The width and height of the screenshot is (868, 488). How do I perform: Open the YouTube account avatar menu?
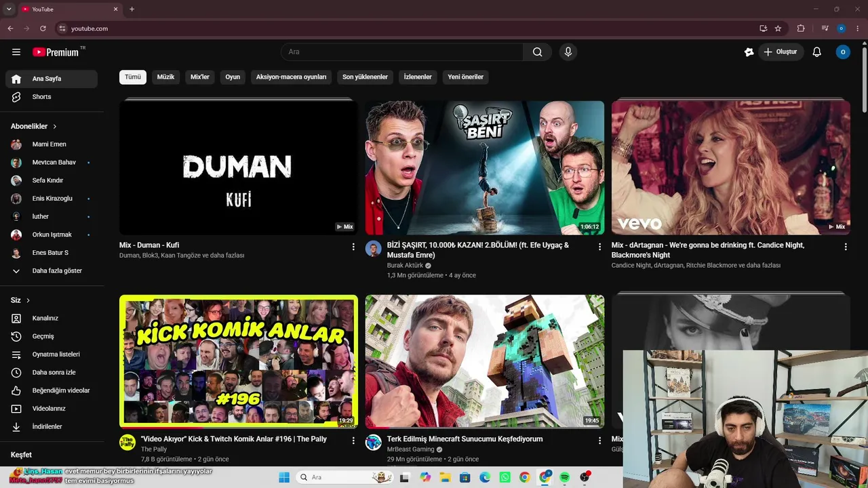(x=843, y=52)
